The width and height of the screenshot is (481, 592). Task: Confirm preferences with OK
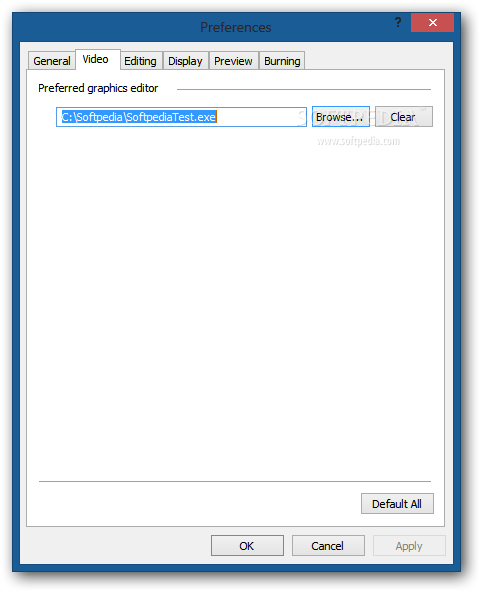click(247, 546)
